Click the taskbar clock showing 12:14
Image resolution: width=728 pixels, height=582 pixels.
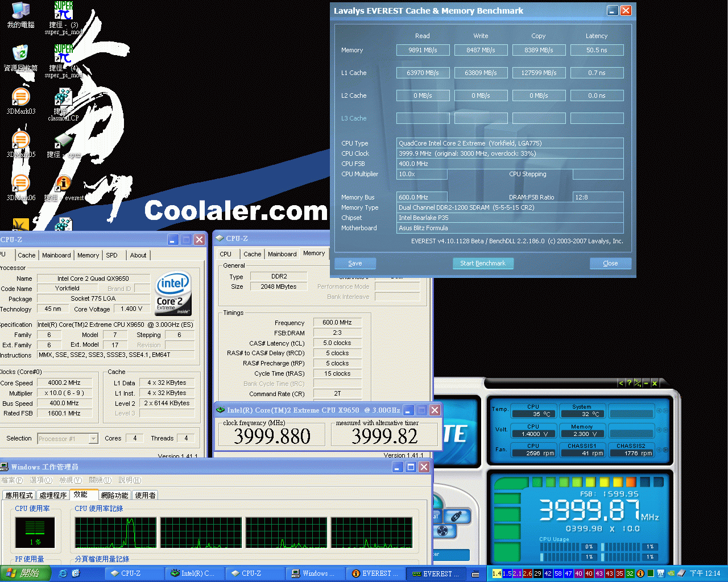click(705, 573)
